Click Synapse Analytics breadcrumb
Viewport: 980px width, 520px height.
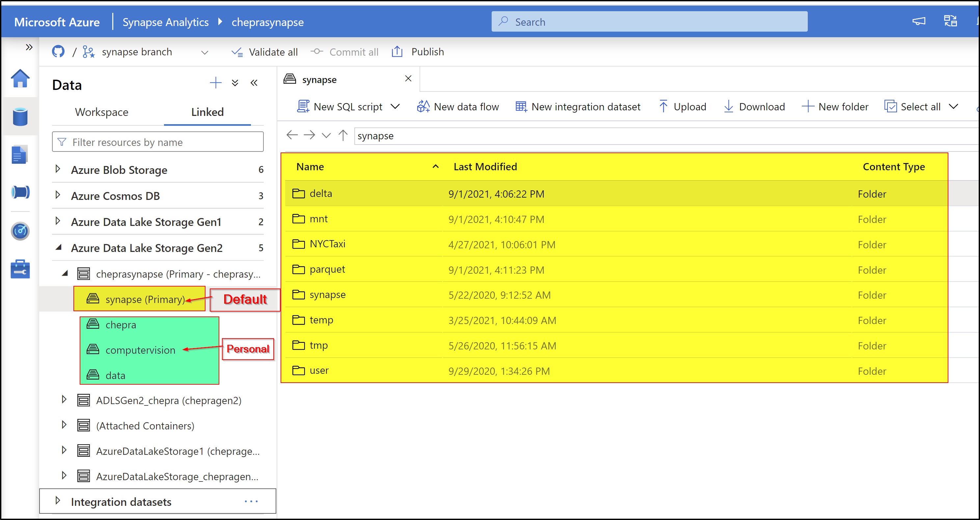click(166, 22)
